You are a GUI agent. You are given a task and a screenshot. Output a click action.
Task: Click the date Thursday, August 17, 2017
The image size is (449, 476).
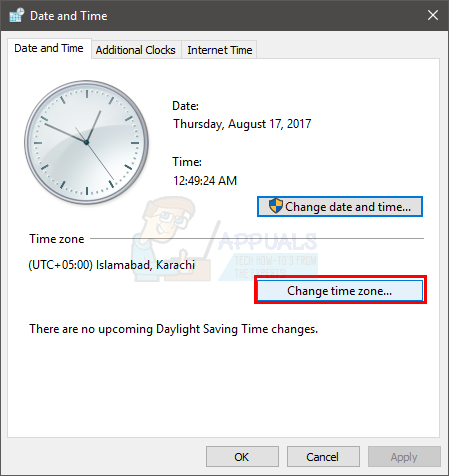point(242,124)
